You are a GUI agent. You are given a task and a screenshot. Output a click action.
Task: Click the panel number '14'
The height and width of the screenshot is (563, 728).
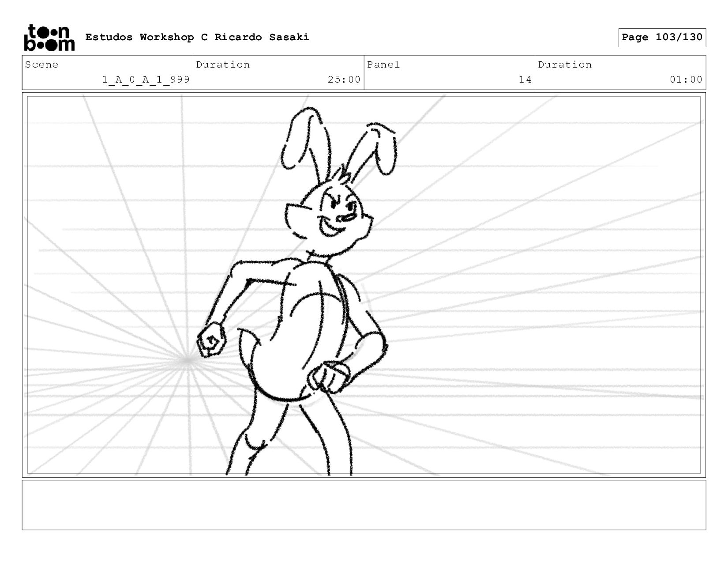click(x=525, y=79)
